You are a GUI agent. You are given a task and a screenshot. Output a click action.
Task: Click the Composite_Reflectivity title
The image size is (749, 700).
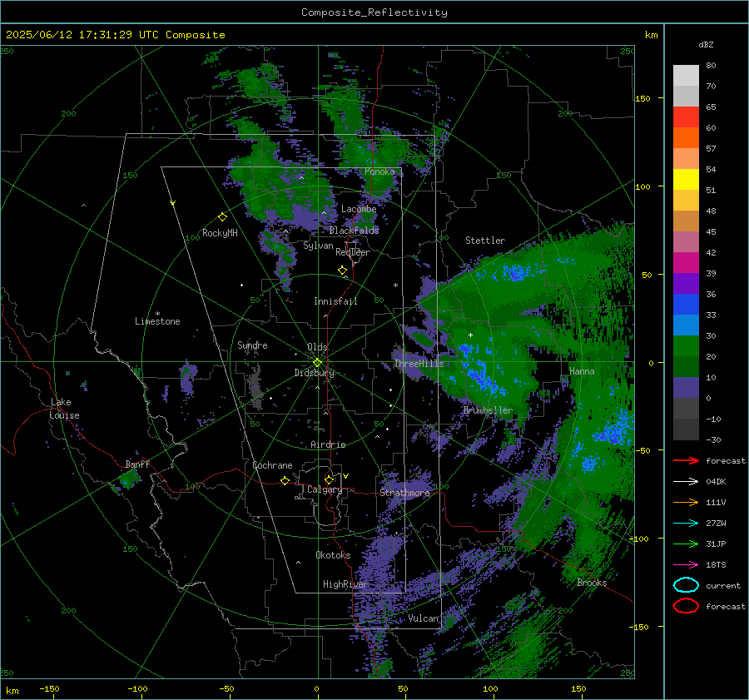(x=374, y=12)
